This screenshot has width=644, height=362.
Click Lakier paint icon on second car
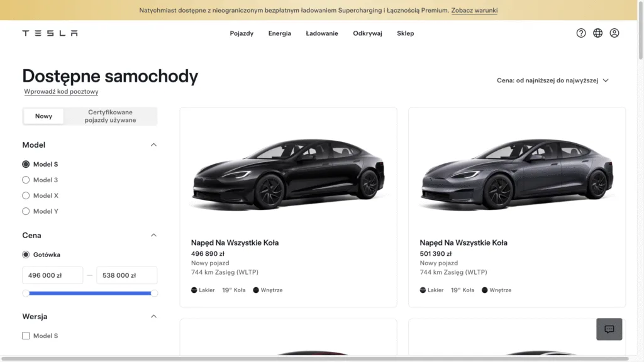423,290
